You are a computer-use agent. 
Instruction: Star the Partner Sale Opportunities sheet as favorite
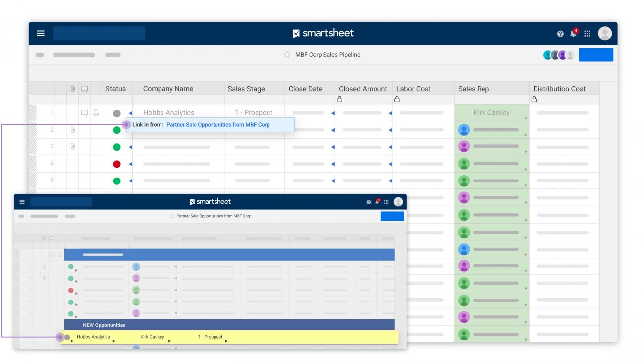pyautogui.click(x=172, y=216)
